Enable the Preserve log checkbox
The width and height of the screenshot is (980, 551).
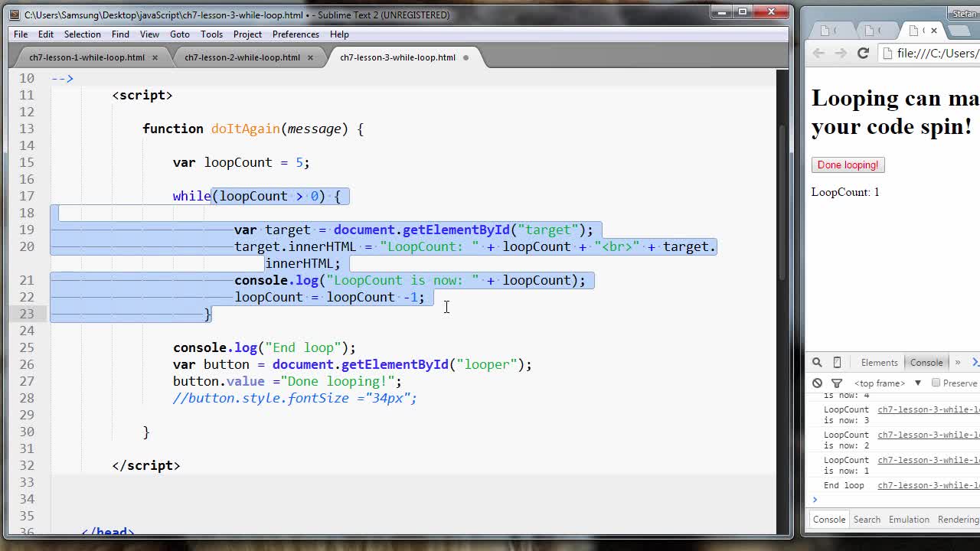pos(936,383)
